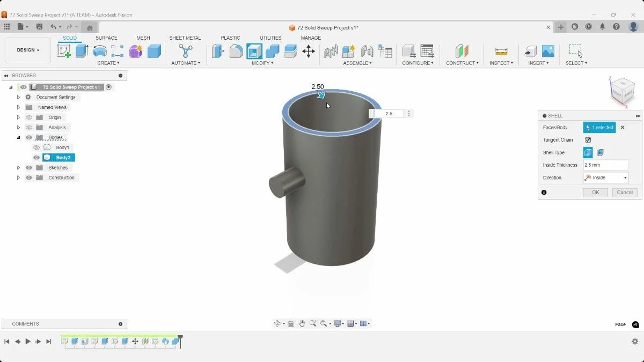Expand the ASSEMBLE menu
This screenshot has width=644, height=362.
(x=357, y=63)
